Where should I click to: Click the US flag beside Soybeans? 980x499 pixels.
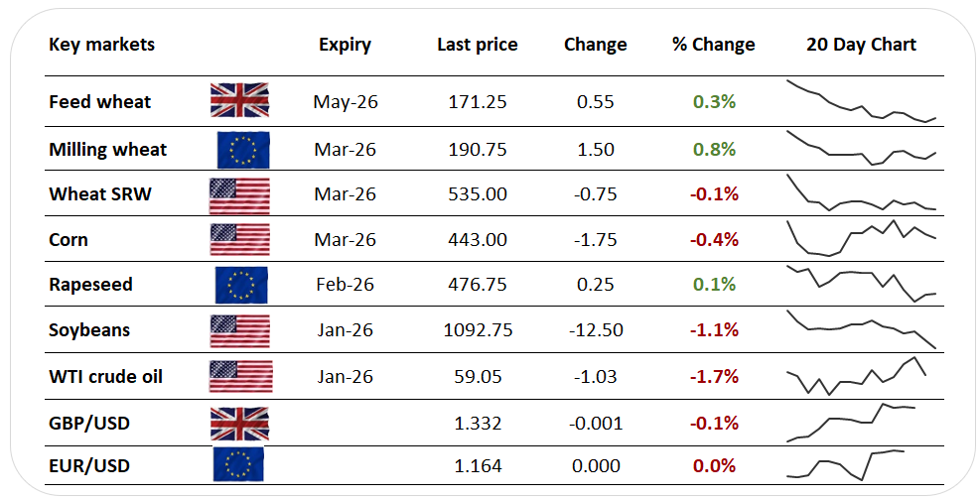click(240, 330)
